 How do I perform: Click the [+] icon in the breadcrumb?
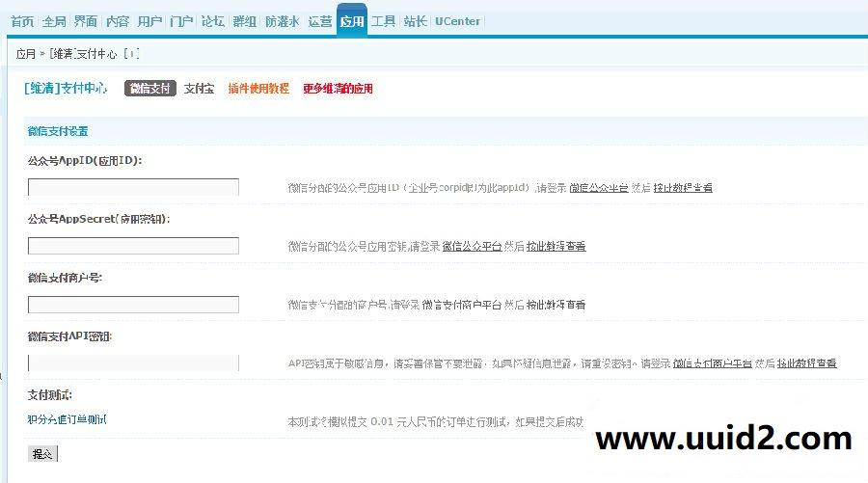click(x=133, y=54)
